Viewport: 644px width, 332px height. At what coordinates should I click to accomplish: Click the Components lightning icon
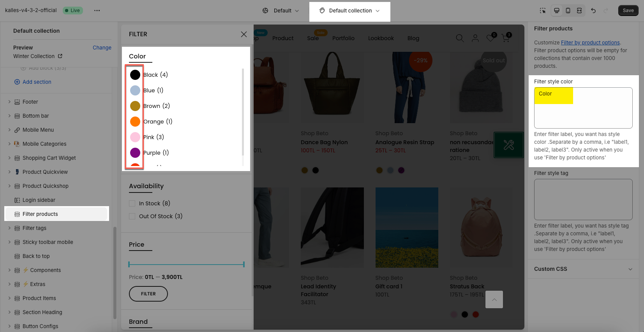click(x=26, y=270)
